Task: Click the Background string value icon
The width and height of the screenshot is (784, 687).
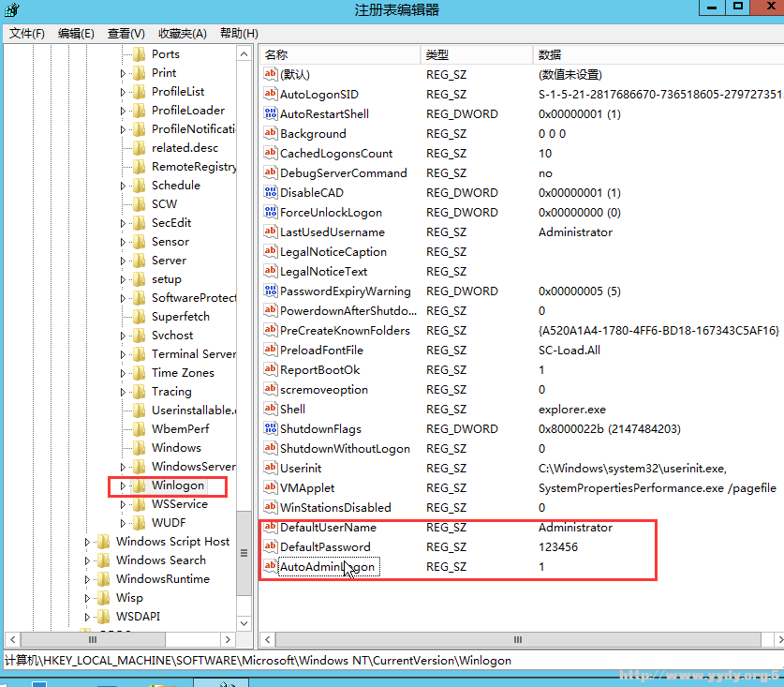Action: pyautogui.click(x=270, y=133)
